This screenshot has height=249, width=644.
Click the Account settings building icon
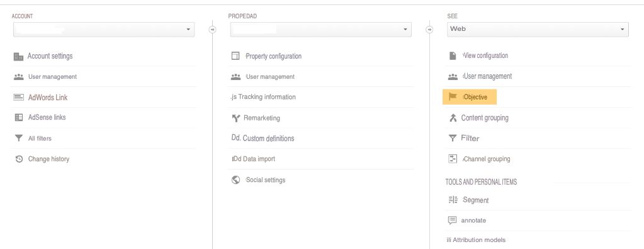18,56
